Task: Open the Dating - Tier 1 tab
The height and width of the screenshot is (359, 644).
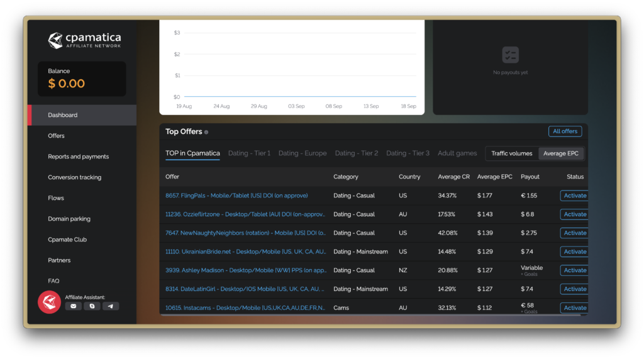Action: click(x=249, y=153)
